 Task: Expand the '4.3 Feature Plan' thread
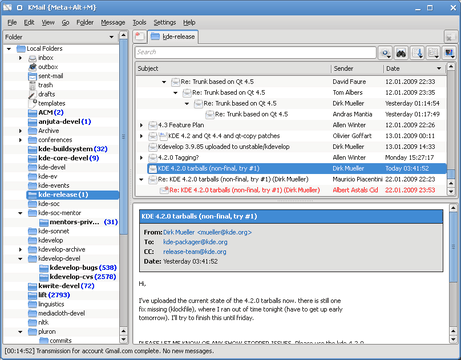click(141, 125)
